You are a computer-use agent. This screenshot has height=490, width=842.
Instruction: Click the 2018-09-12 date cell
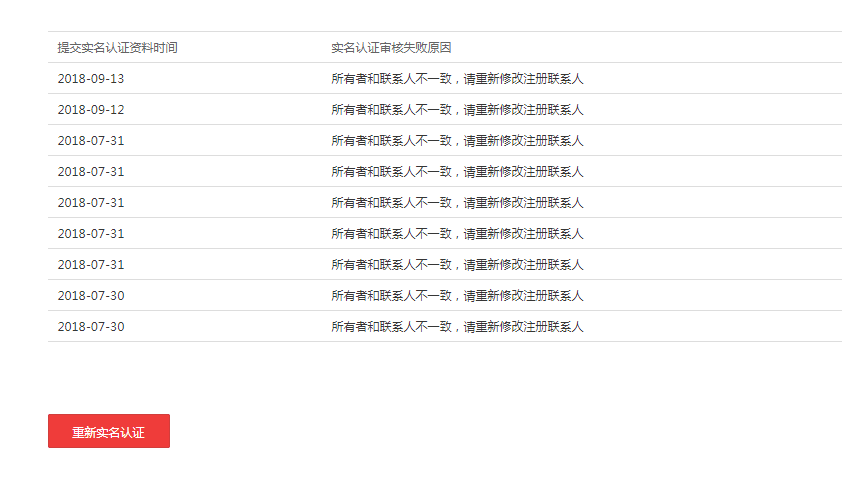click(91, 110)
